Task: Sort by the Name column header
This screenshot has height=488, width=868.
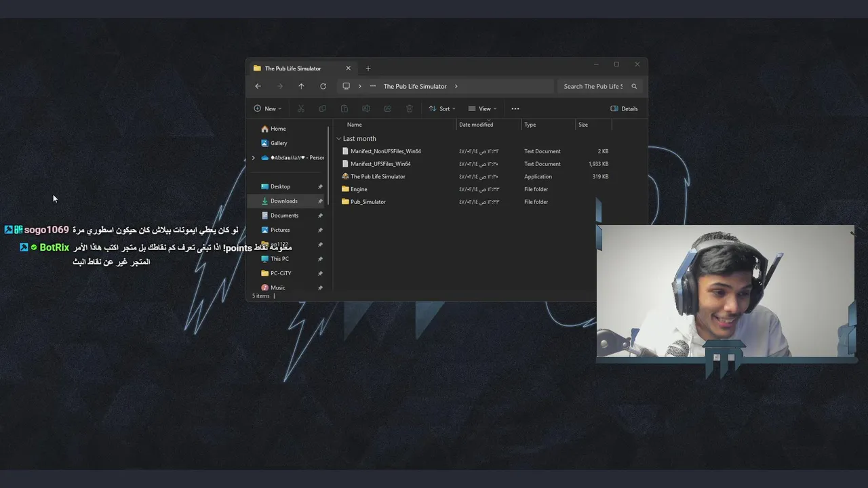Action: coord(355,125)
